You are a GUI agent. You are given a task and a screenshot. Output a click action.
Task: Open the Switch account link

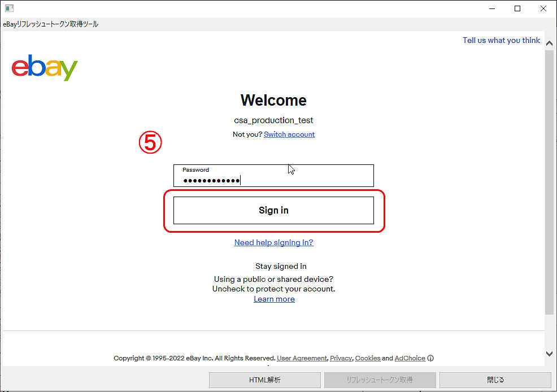click(x=289, y=134)
